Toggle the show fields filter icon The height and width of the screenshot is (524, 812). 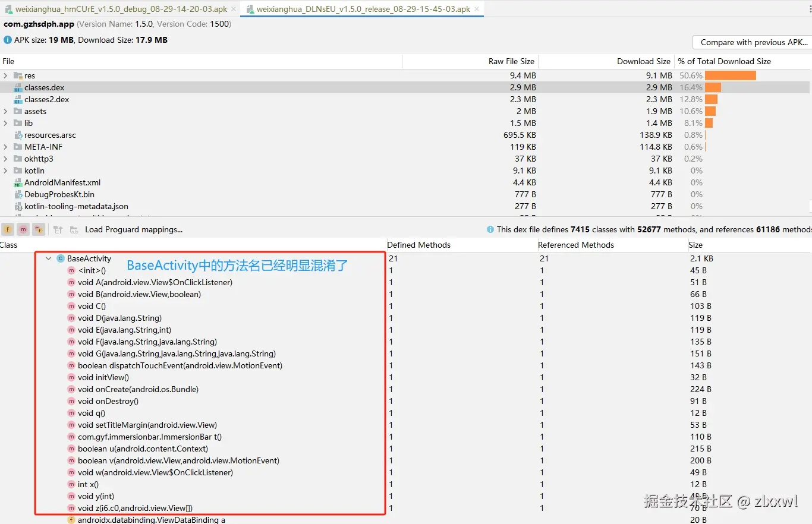coord(8,229)
